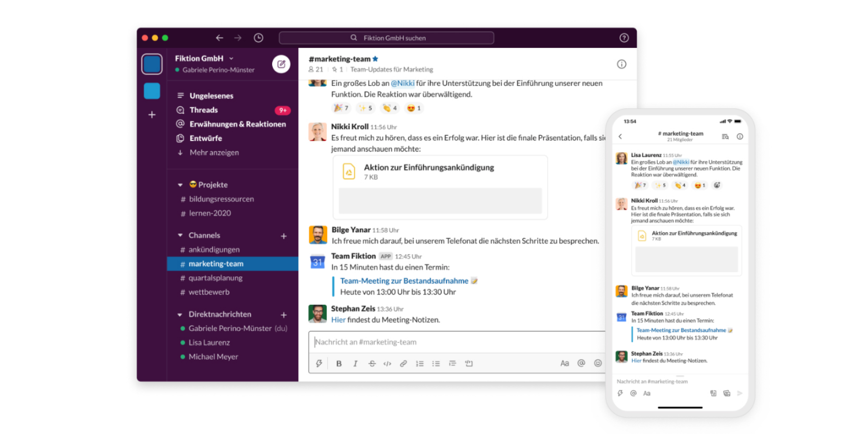The height and width of the screenshot is (434, 868).
Task: Collapse the Projekte section
Action: tap(180, 185)
